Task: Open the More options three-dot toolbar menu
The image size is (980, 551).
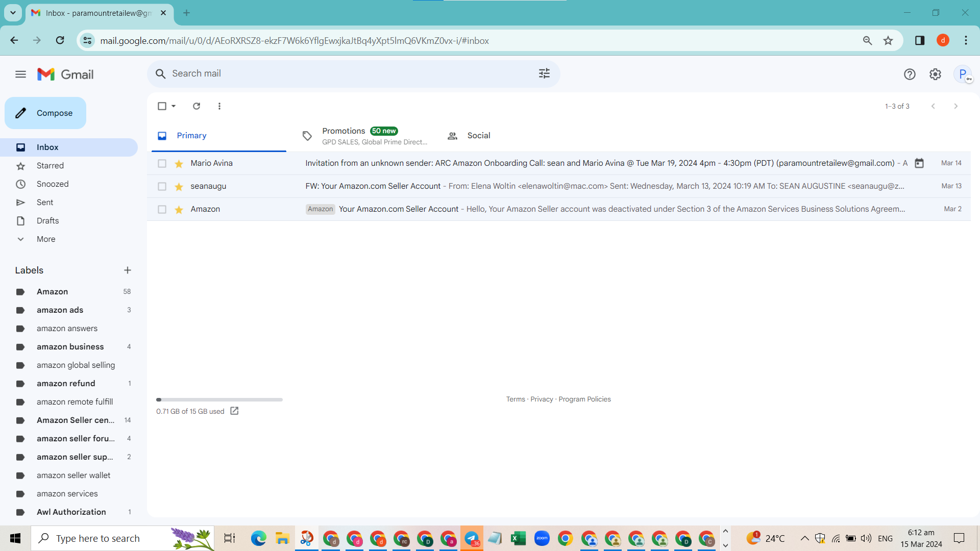Action: pyautogui.click(x=219, y=106)
